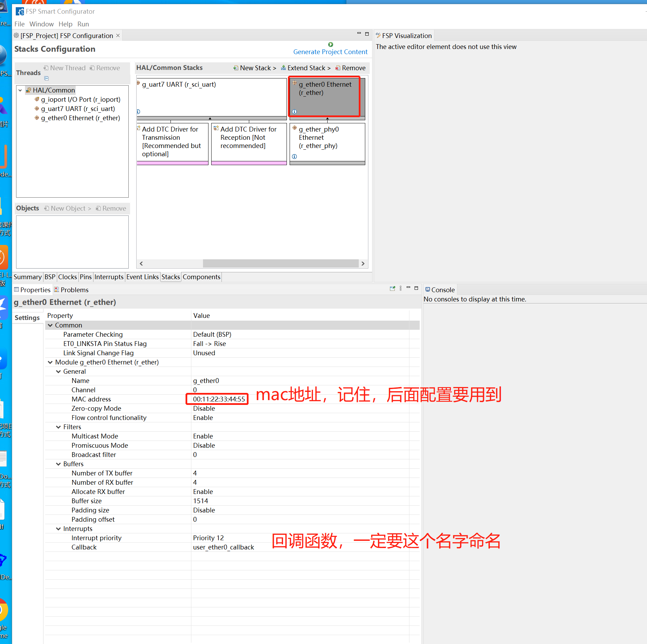Click the Parameter Checking value Default (BSP)
Viewport: 647px width, 644px height.
[212, 334]
